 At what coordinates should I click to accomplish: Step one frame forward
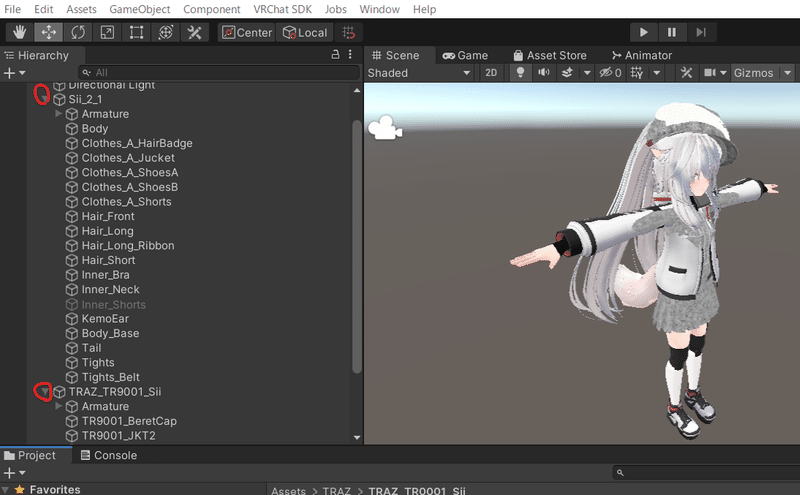coord(701,33)
